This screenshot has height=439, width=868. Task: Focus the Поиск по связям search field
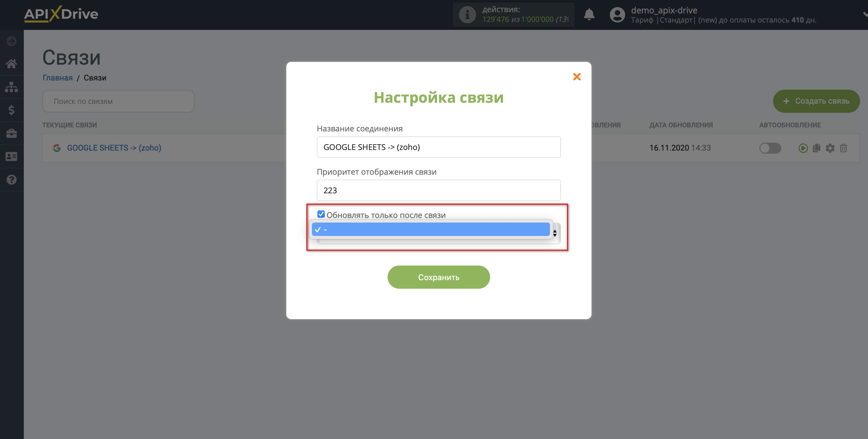point(118,101)
